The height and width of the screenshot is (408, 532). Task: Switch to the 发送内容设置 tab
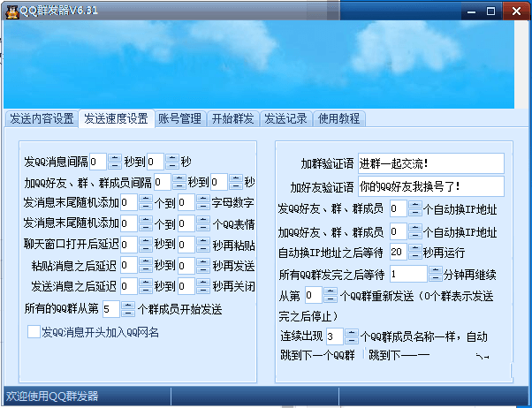pyautogui.click(x=42, y=118)
